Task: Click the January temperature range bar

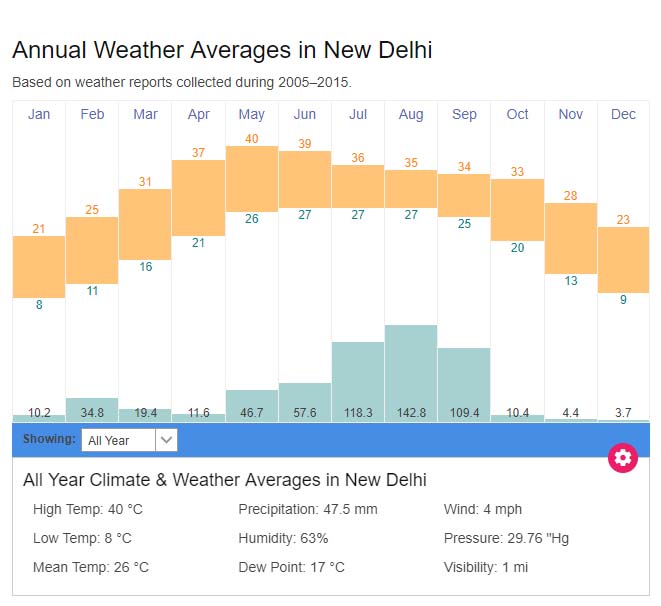Action: pos(39,267)
